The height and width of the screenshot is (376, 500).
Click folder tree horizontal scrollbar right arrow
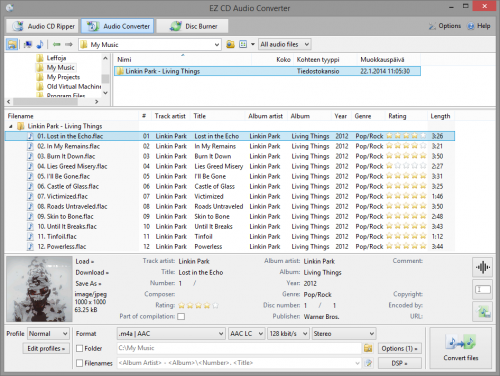(x=97, y=102)
